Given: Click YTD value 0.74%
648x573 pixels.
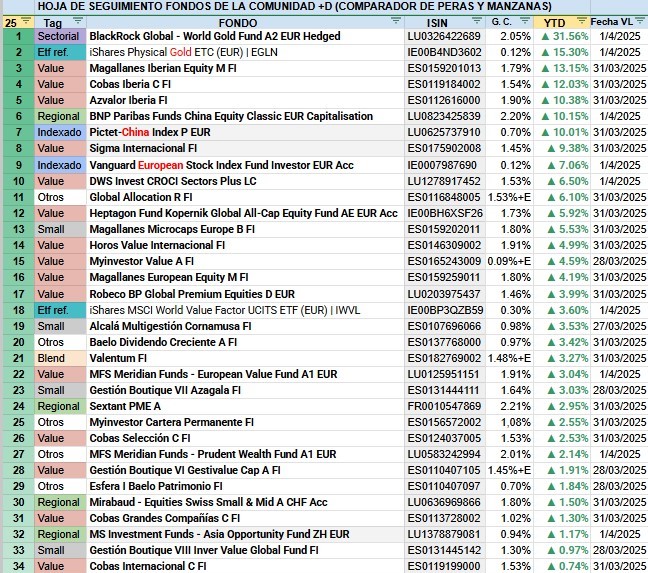Looking at the screenshot, I should (x=562, y=566).
